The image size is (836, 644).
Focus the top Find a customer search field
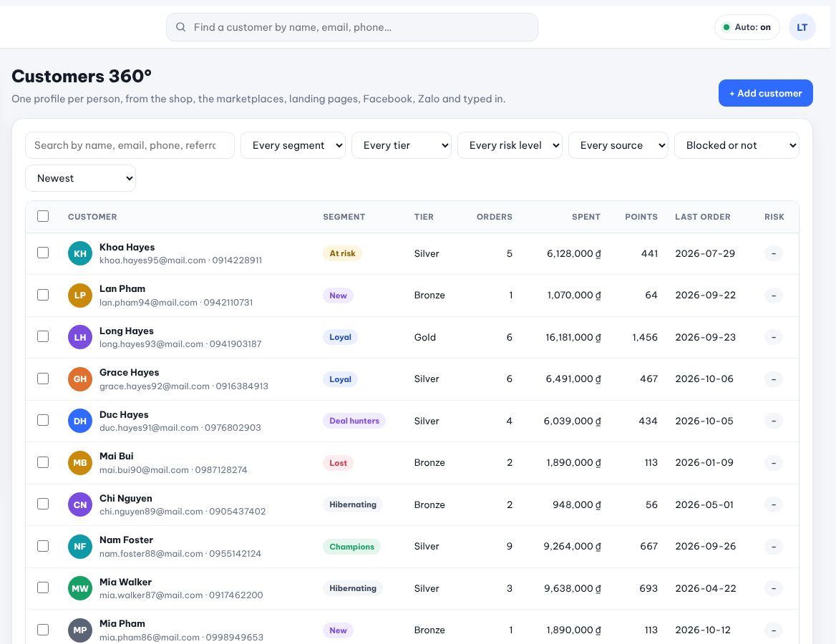tap(352, 27)
